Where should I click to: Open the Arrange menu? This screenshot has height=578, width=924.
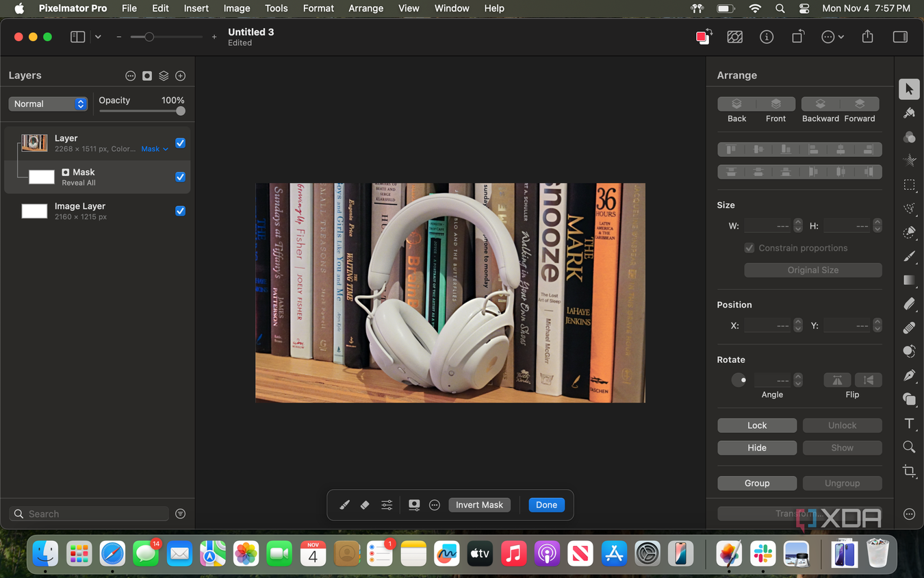[x=366, y=8]
